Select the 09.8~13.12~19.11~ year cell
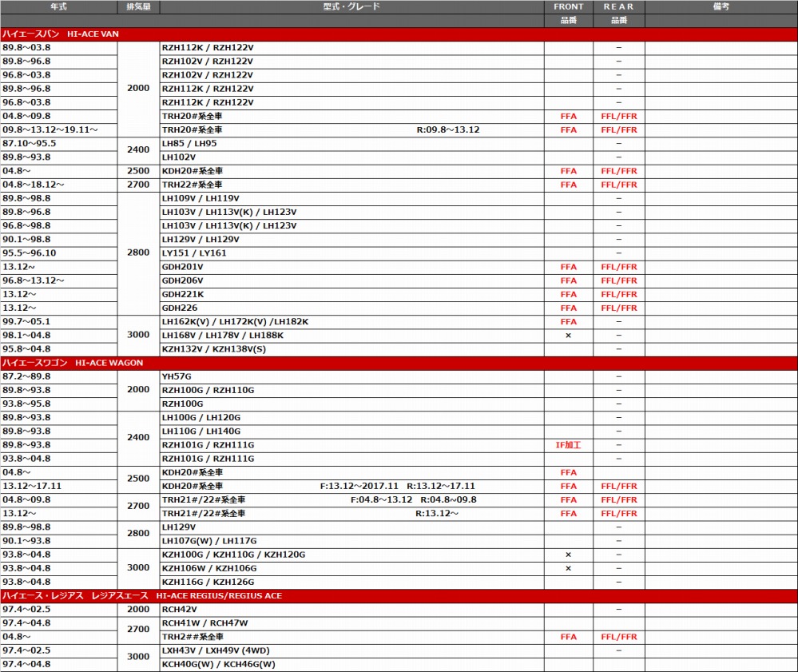The height and width of the screenshot is (672, 798). (x=59, y=129)
